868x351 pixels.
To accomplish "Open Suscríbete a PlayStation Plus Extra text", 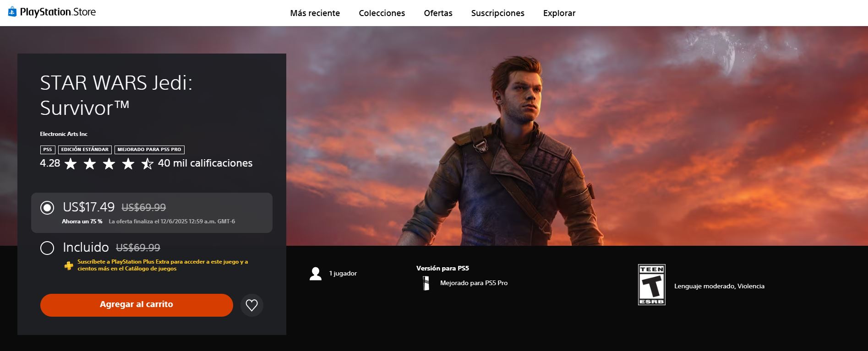I will click(x=163, y=265).
